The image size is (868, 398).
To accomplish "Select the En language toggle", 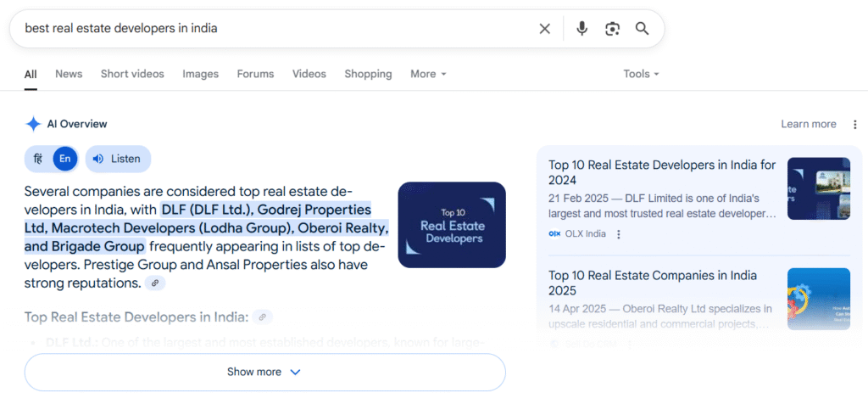I will tap(65, 159).
